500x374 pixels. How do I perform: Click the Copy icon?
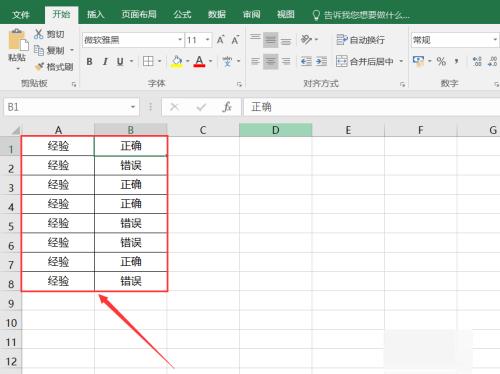[x=39, y=50]
